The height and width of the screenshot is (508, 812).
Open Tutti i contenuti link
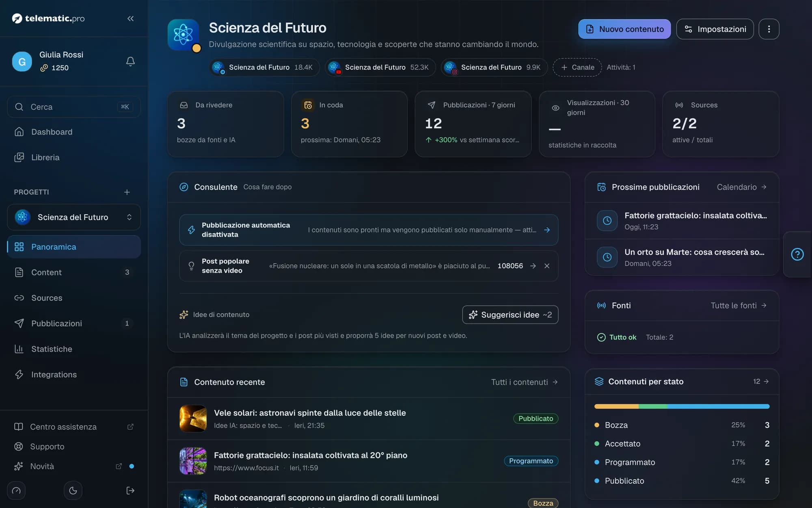[x=525, y=382]
